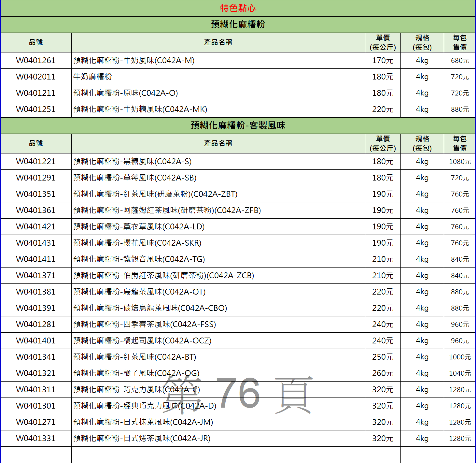
Task: Click the 碳焙烏龍茶風味 (C042A-CBO) product name
Action: (x=150, y=308)
